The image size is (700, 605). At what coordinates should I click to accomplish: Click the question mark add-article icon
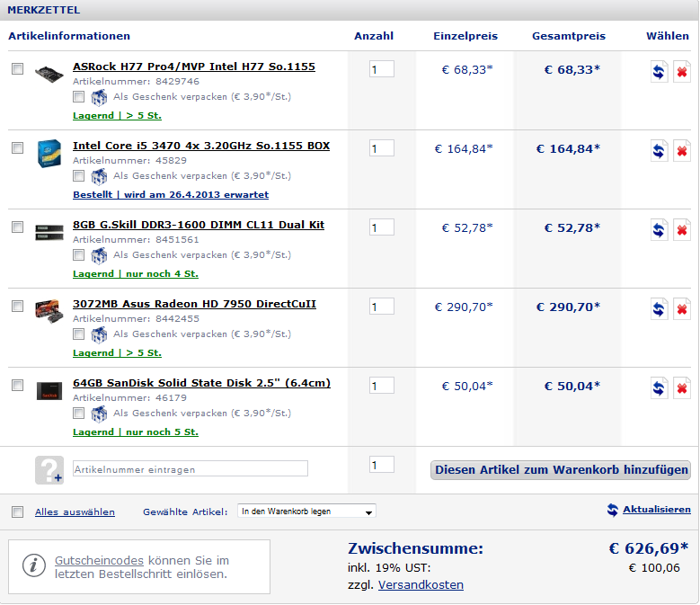49,470
